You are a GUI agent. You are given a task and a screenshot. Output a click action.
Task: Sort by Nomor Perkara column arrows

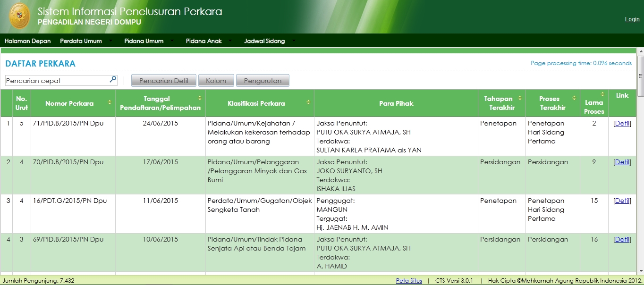[x=110, y=102]
